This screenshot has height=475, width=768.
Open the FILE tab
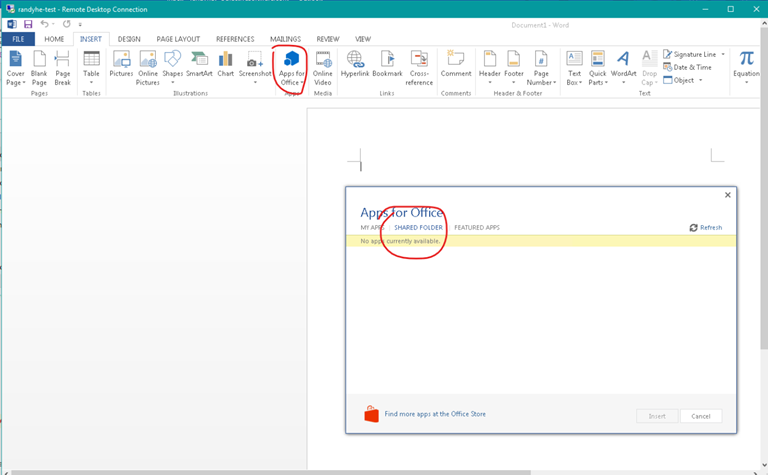(18, 39)
